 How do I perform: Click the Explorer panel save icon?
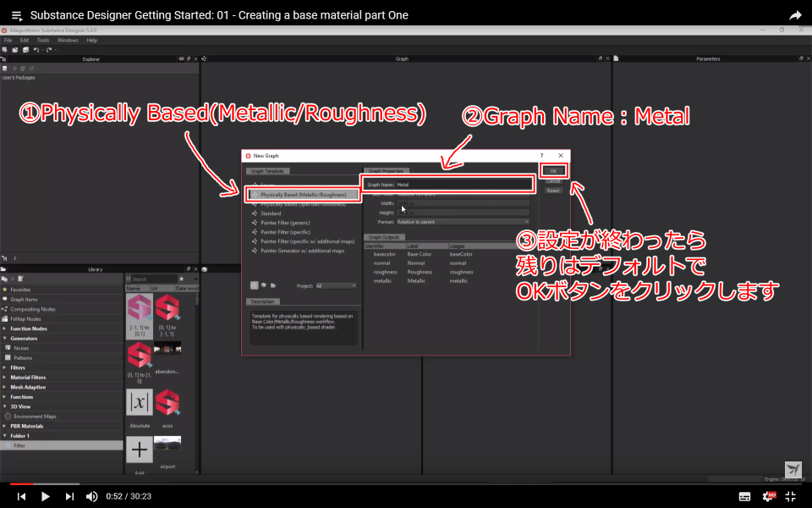tap(5, 69)
